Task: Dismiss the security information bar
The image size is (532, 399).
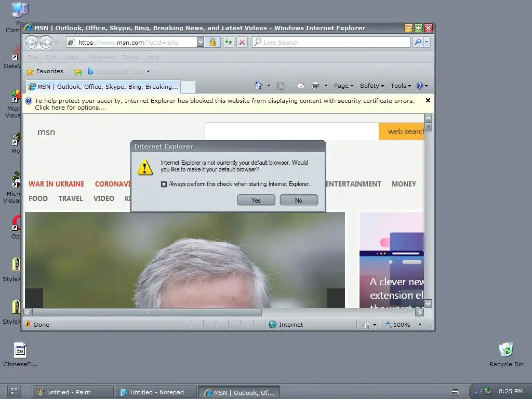Action: coord(428,100)
